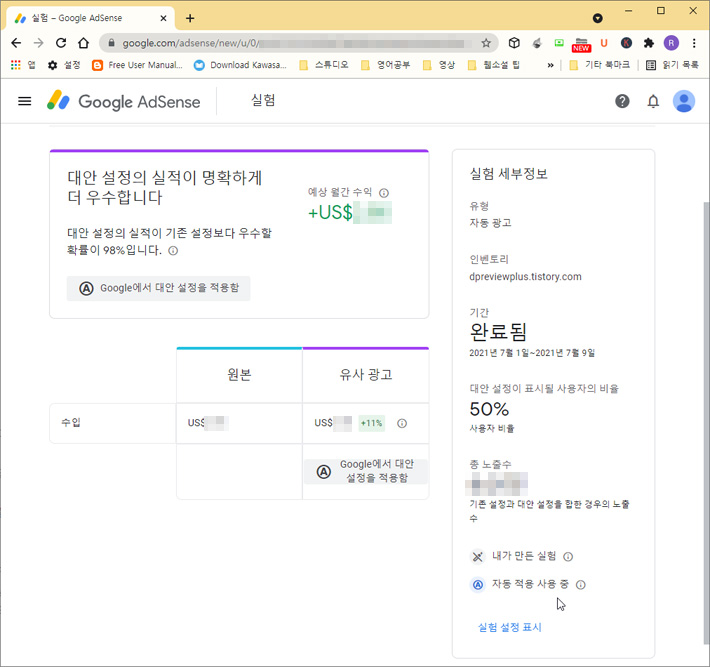
Task: Open the 기타 북마크 folder
Action: tap(600, 65)
